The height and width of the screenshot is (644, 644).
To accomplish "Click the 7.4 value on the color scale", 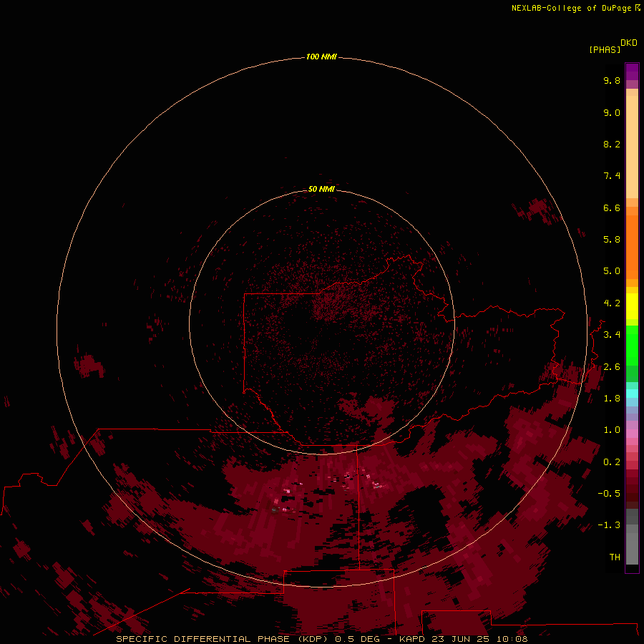I will 612,176.
